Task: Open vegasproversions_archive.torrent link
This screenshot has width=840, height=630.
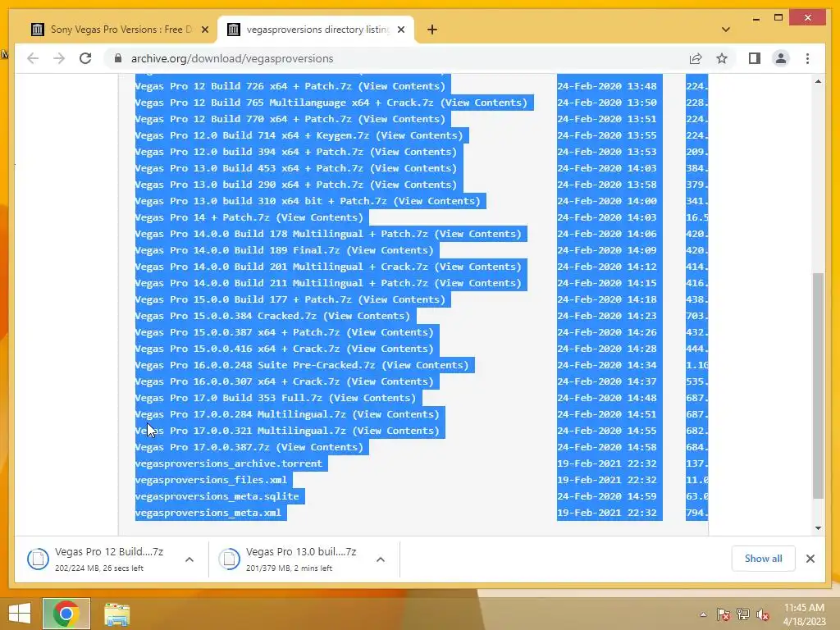Action: (229, 464)
